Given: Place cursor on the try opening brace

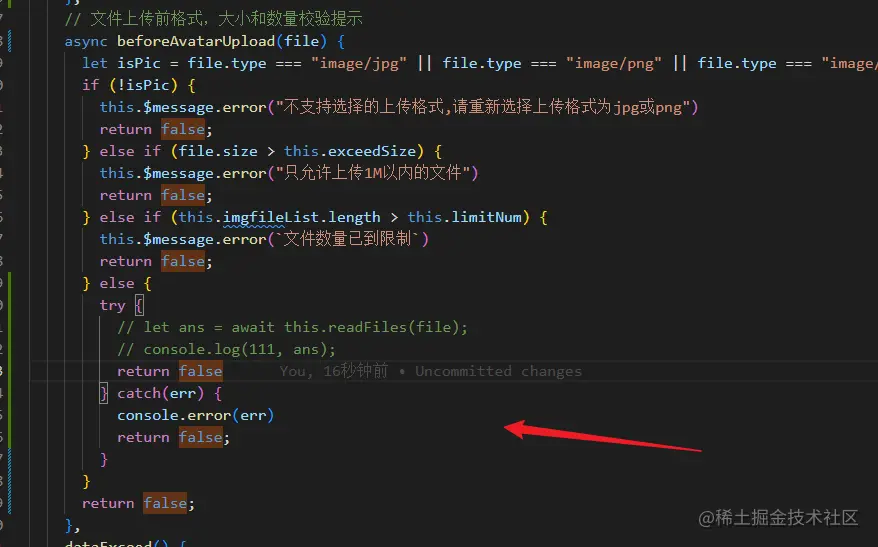Looking at the screenshot, I should pyautogui.click(x=139, y=306).
